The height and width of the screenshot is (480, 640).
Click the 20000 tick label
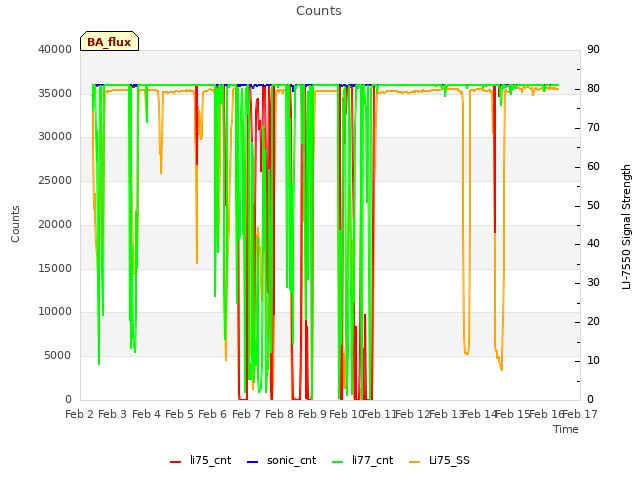tap(55, 224)
